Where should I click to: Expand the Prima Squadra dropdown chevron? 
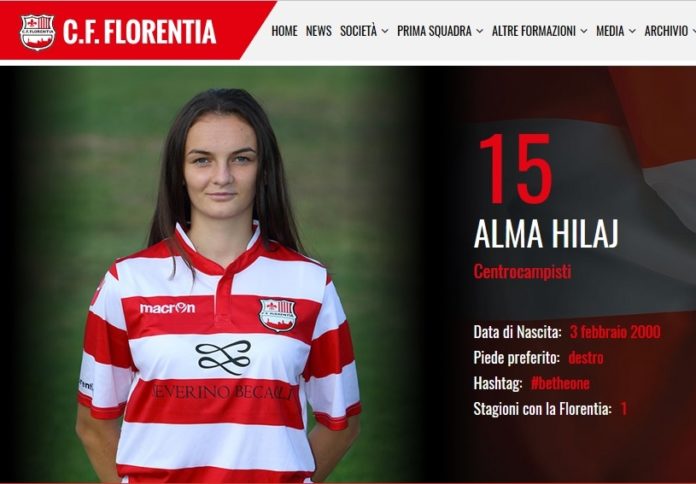pyautogui.click(x=479, y=32)
